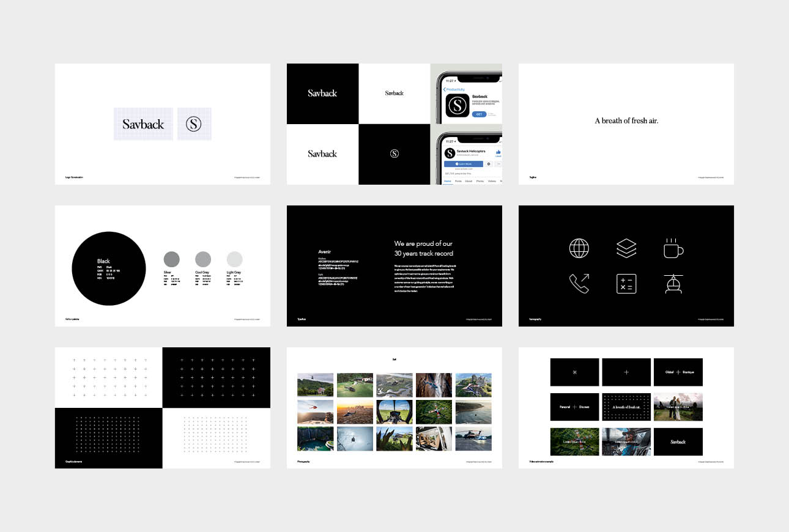Click the 'Colour palette' slide caption
The height and width of the screenshot is (532, 789).
point(72,319)
